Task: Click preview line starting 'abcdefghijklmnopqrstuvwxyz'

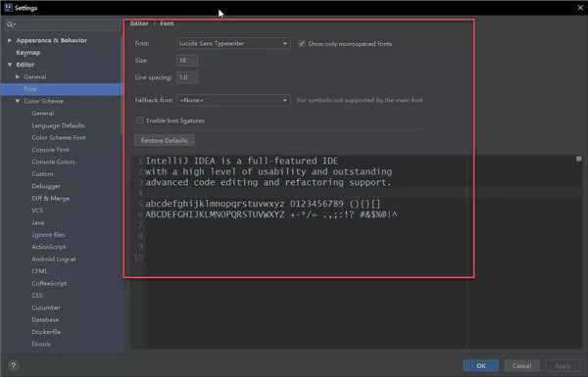Action: 263,204
